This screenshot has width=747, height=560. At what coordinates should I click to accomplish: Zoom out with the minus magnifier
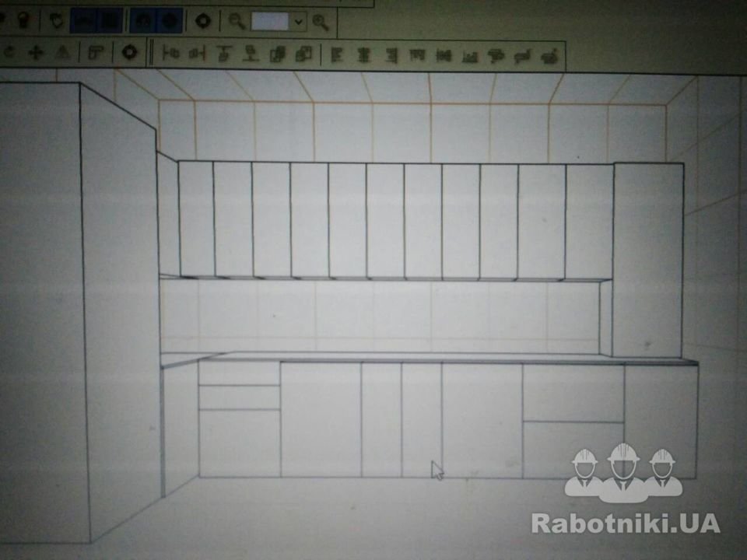(x=237, y=22)
